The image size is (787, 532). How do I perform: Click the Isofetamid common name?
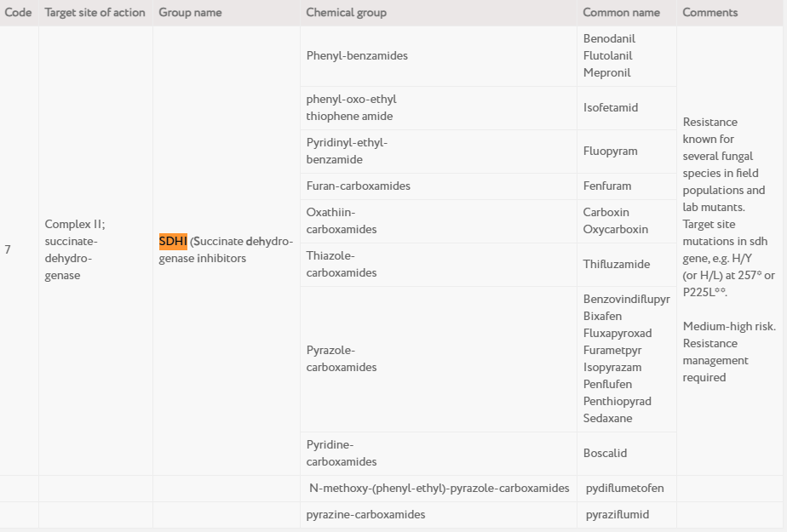(x=610, y=108)
